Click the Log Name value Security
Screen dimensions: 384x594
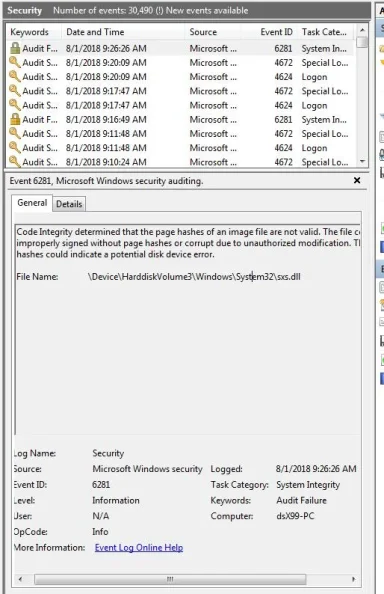click(108, 453)
